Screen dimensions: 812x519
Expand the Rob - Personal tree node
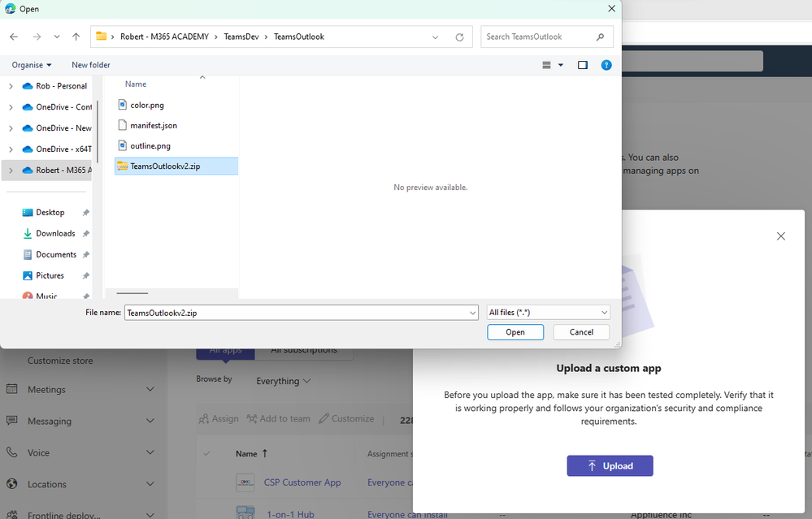[11, 86]
